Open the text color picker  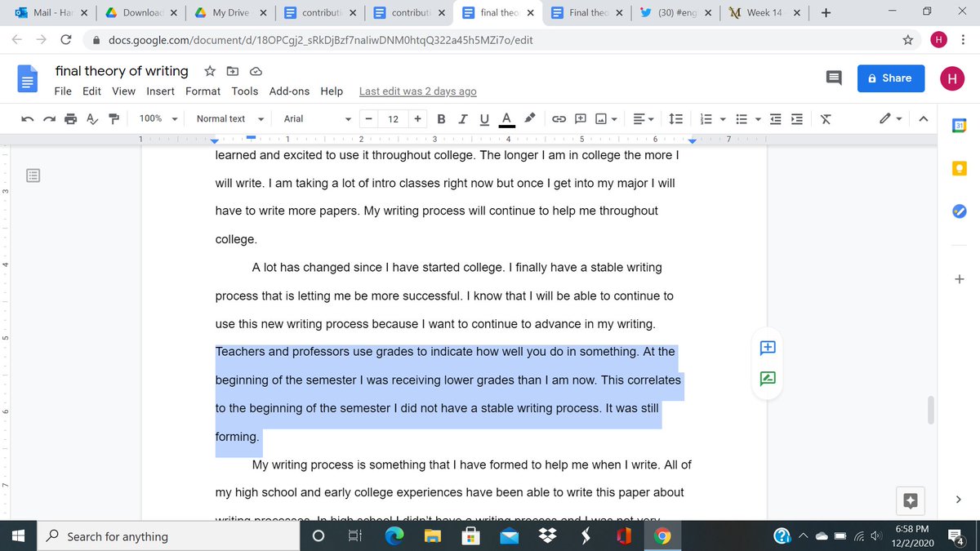tap(506, 119)
